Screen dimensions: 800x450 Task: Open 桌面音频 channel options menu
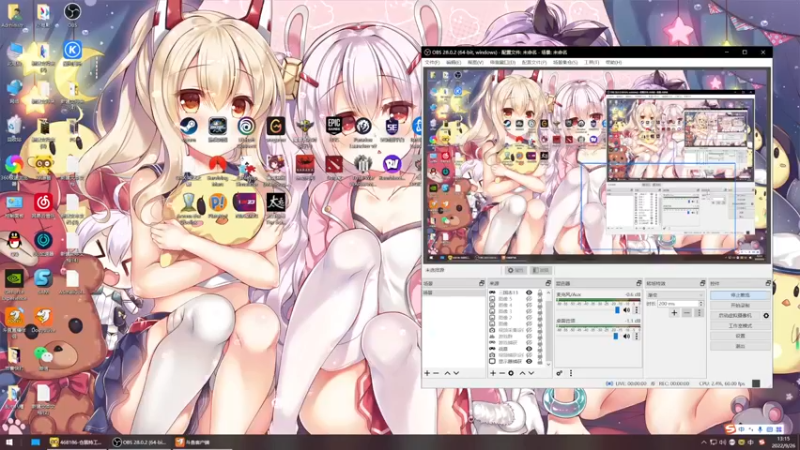636,336
